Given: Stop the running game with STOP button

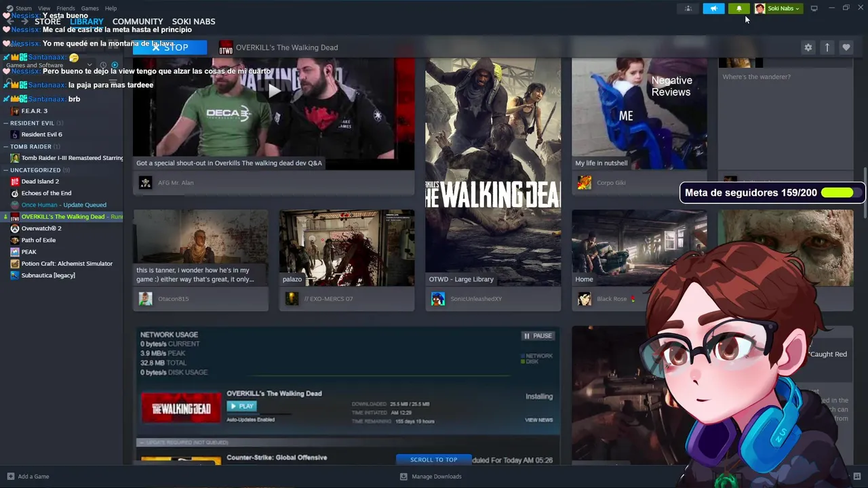Looking at the screenshot, I should pos(170,47).
